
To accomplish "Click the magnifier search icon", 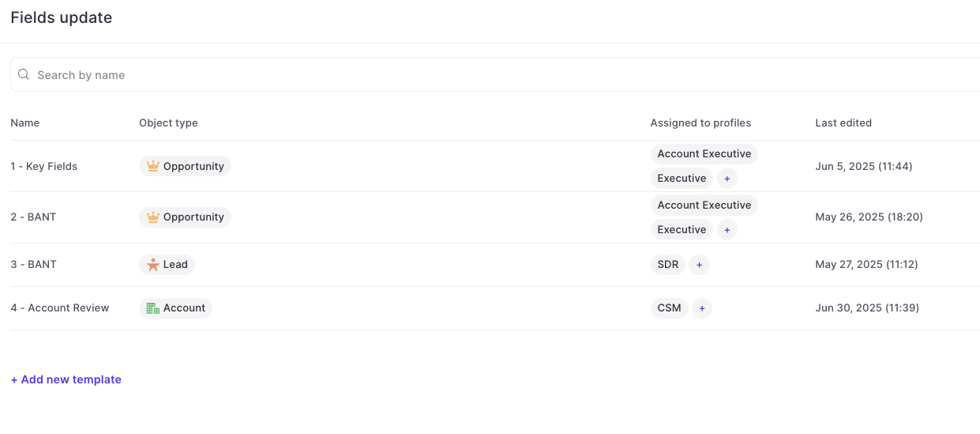I will coord(24,74).
